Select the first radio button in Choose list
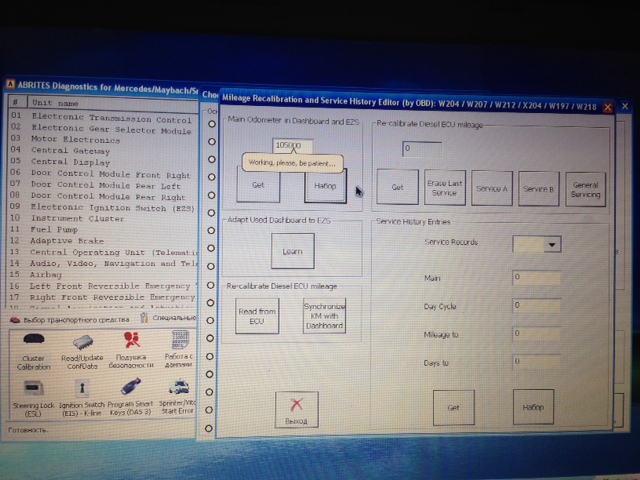Image resolution: width=640 pixels, height=480 pixels. click(x=212, y=124)
